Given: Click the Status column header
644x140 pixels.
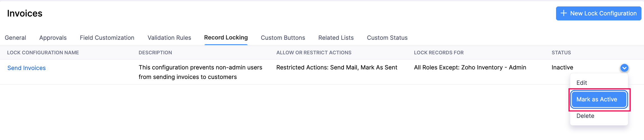Looking at the screenshot, I should coord(561,53).
